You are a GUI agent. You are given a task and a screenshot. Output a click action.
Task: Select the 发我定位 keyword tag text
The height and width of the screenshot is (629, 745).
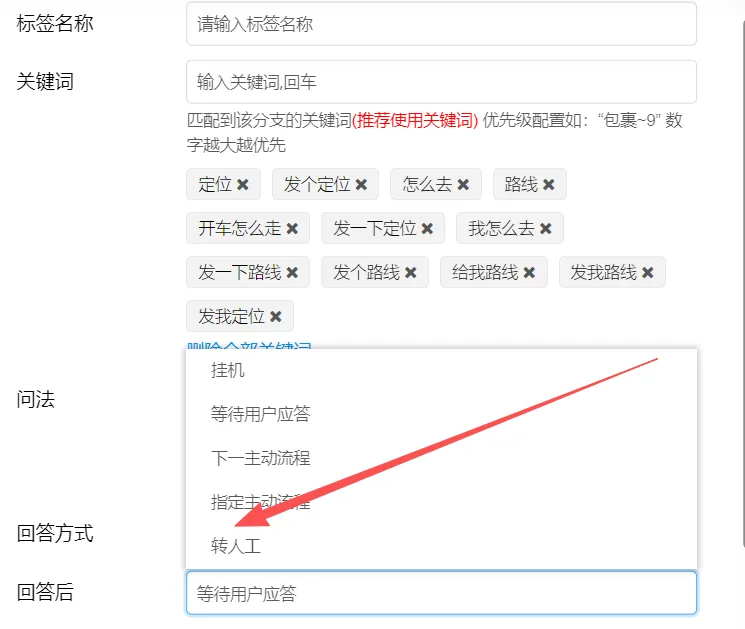pos(231,316)
